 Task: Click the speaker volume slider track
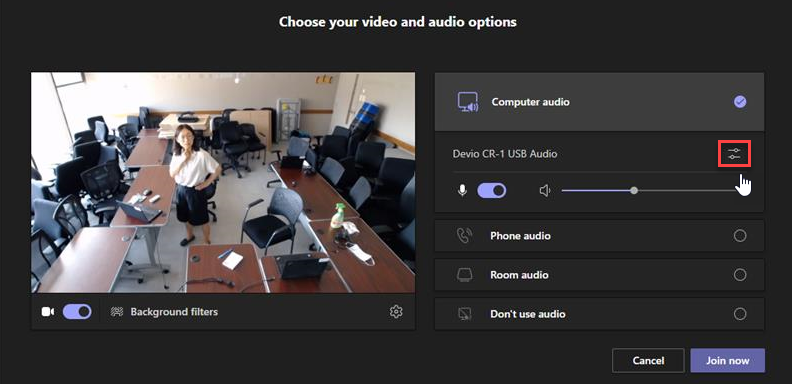click(x=651, y=190)
